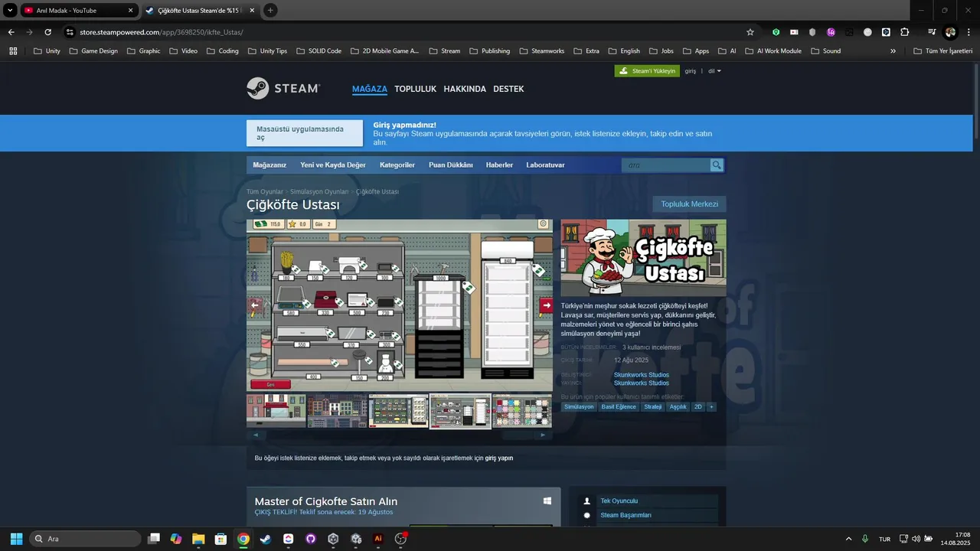Open a new Chrome tab with plus
Viewport: 980px width, 551px height.
click(x=270, y=11)
